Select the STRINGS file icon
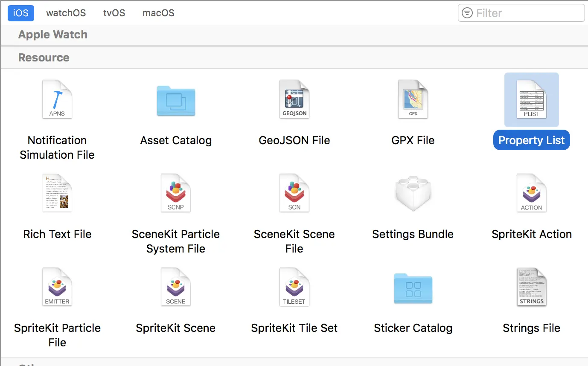 pyautogui.click(x=532, y=287)
